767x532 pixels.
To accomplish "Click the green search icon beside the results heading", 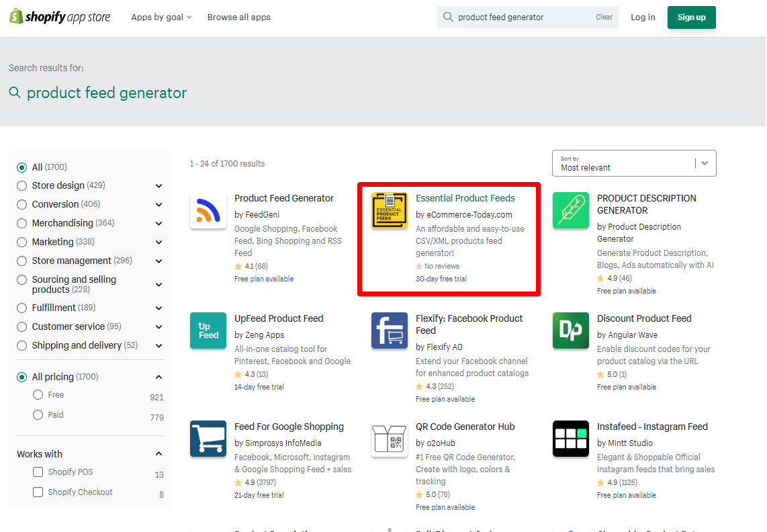I will pyautogui.click(x=15, y=93).
